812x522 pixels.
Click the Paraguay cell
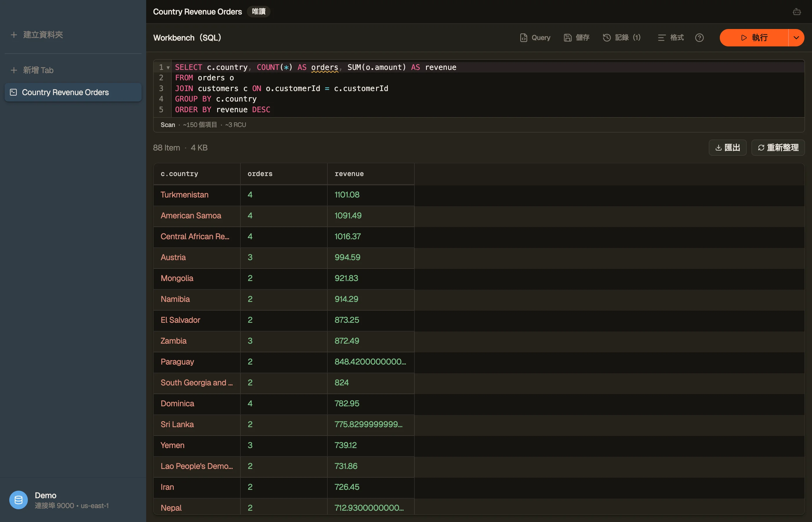[x=197, y=362]
